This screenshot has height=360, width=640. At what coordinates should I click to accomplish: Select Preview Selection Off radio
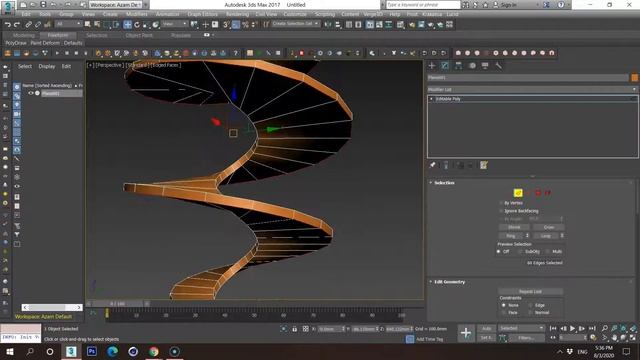click(x=499, y=251)
